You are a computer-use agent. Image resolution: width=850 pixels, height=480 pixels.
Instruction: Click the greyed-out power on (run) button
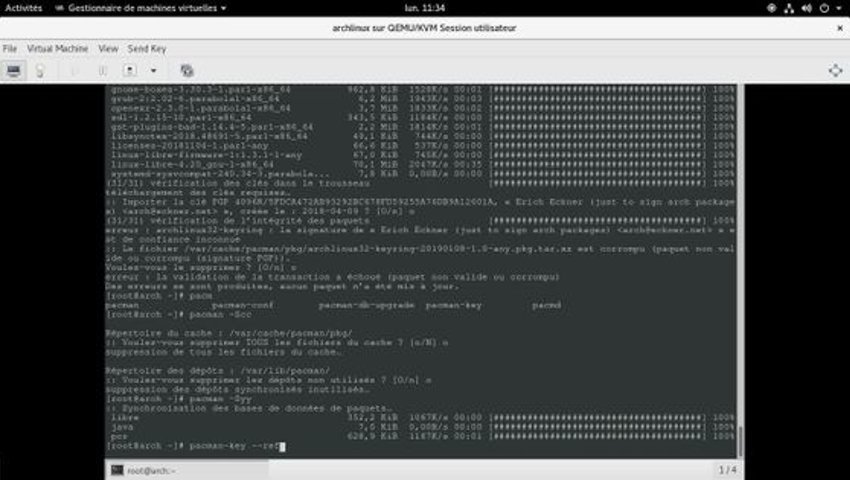coord(75,71)
